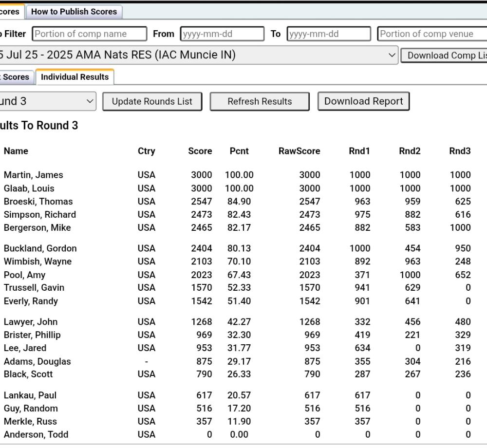The width and height of the screenshot is (487, 448).
Task: Select the name Guy, Random
Action: [x=31, y=408]
